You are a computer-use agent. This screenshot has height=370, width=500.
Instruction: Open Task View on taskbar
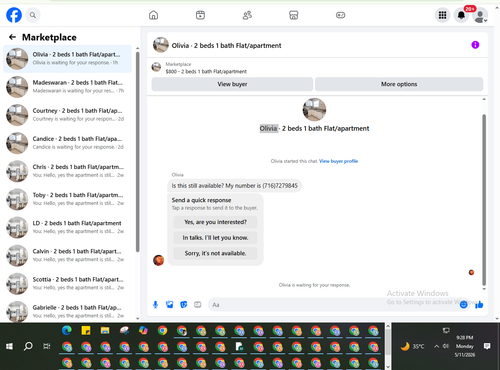click(x=47, y=346)
